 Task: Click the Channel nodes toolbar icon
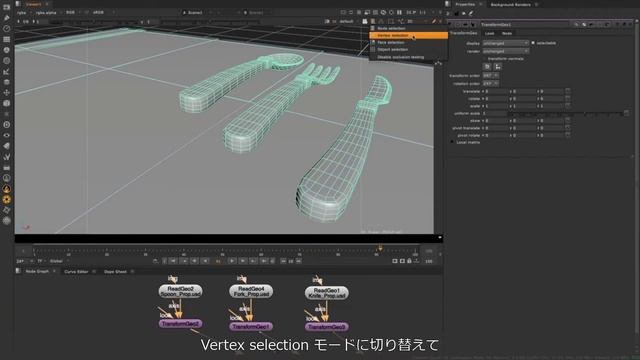(x=7, y=39)
